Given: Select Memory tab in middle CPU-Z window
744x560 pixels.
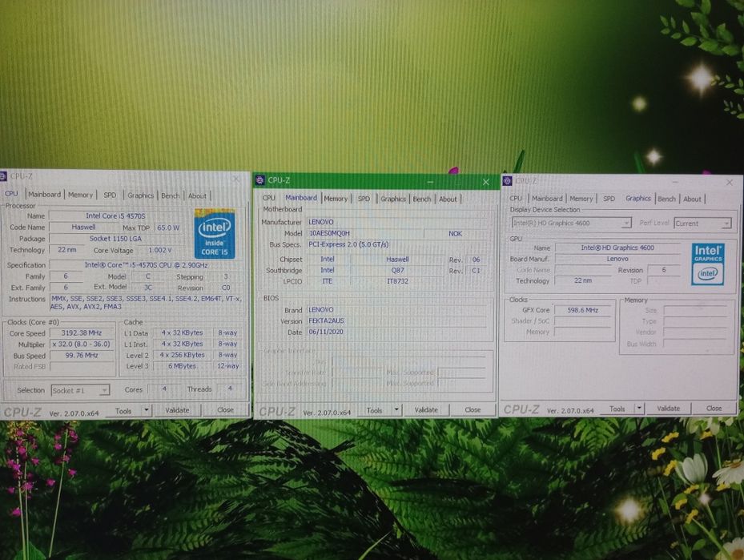Looking at the screenshot, I should tap(336, 199).
